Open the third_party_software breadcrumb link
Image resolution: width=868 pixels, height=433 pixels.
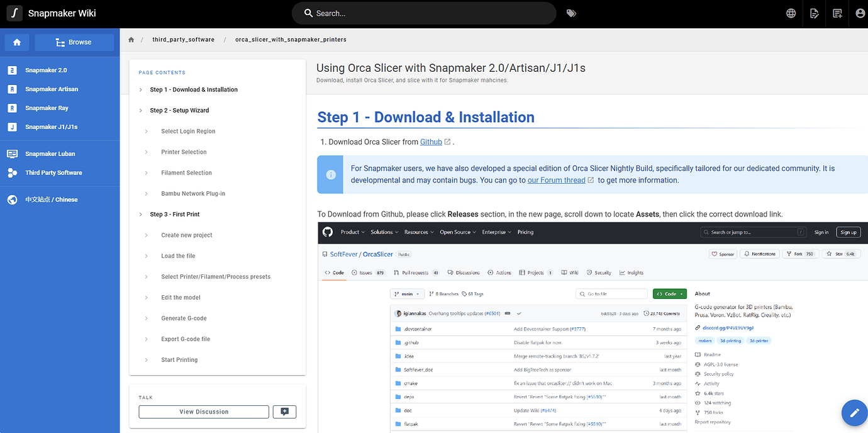pyautogui.click(x=183, y=39)
